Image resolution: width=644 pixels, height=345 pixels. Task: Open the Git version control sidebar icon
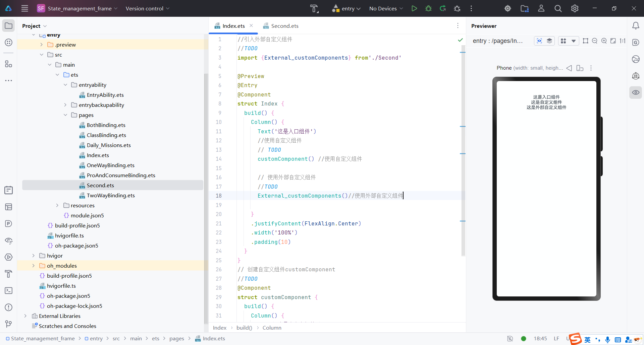[x=9, y=324]
